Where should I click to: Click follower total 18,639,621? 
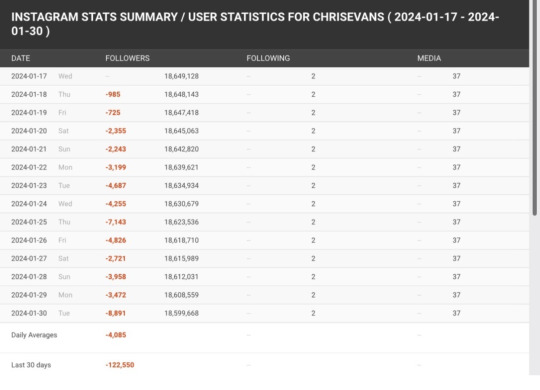click(x=181, y=167)
